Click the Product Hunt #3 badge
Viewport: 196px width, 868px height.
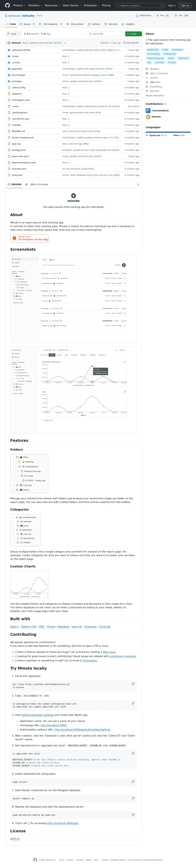click(29, 238)
